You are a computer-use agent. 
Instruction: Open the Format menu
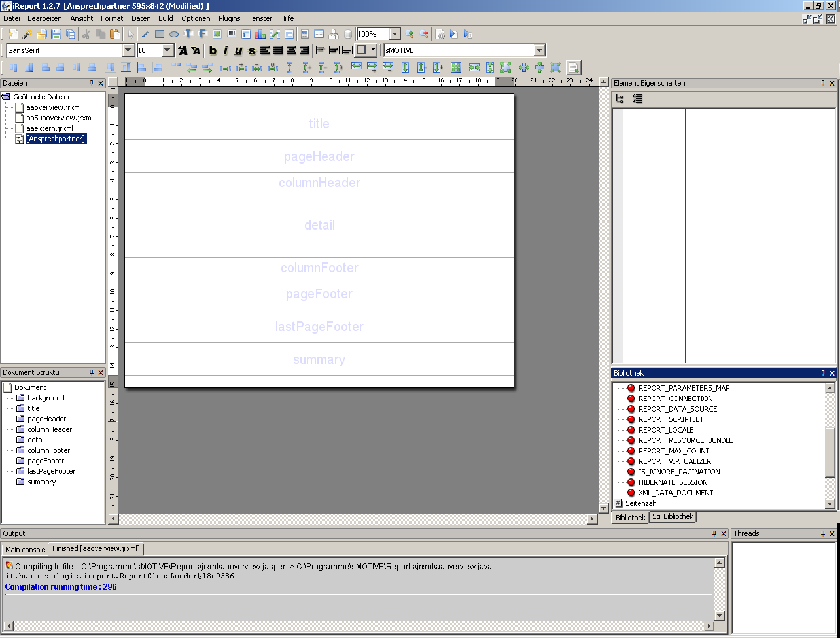pos(112,18)
